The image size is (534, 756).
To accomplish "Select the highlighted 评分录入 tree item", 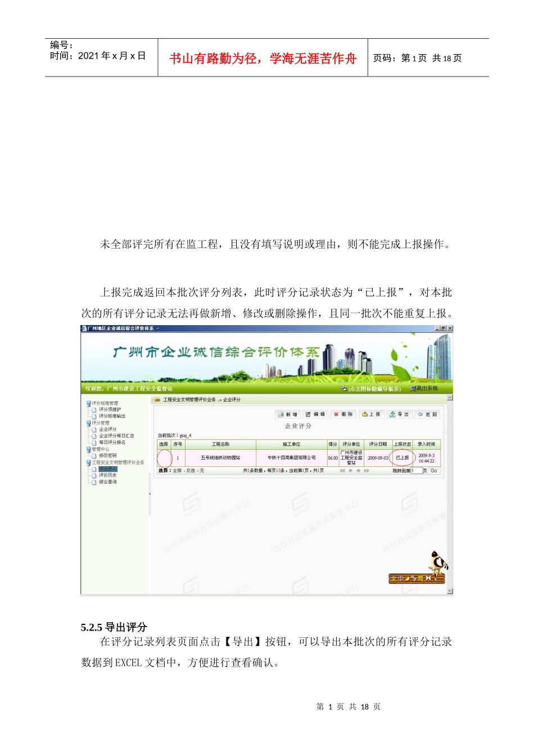I will point(108,469).
